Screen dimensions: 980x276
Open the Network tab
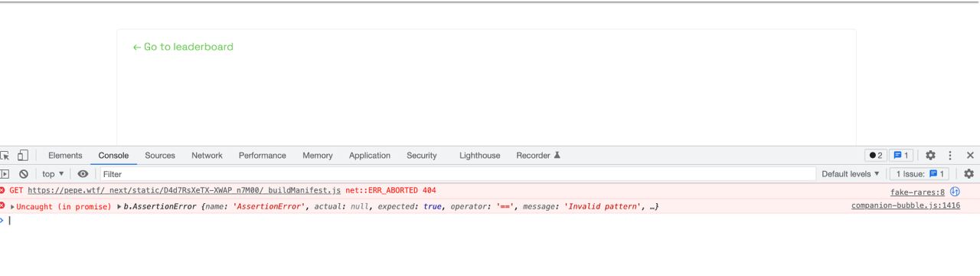(x=207, y=155)
